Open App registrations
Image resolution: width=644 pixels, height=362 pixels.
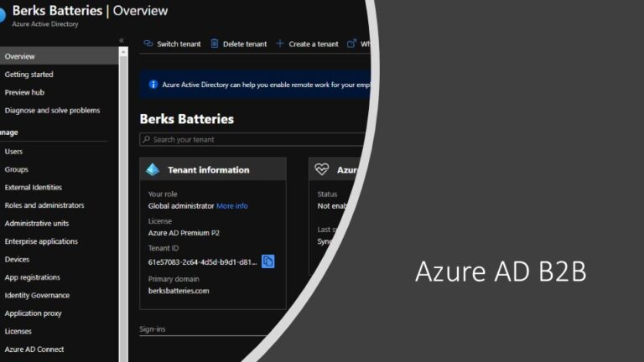pyautogui.click(x=34, y=277)
